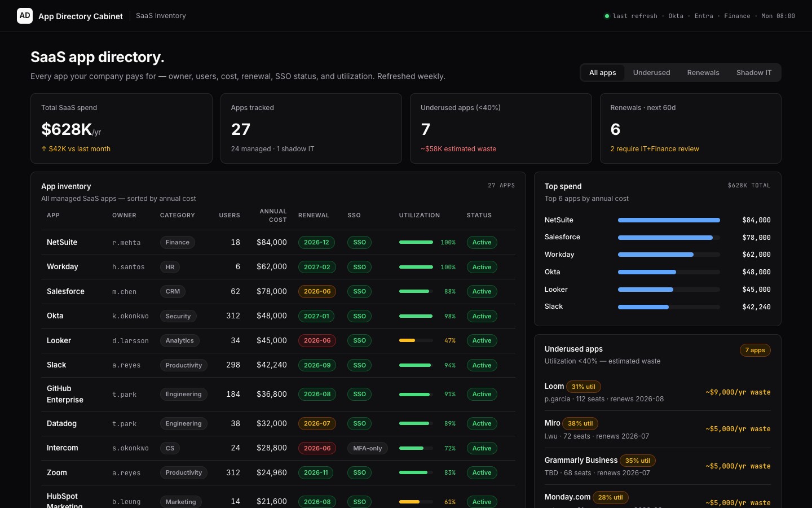Click the Finance category tag for NetSuite
This screenshot has width=812, height=508.
(177, 242)
